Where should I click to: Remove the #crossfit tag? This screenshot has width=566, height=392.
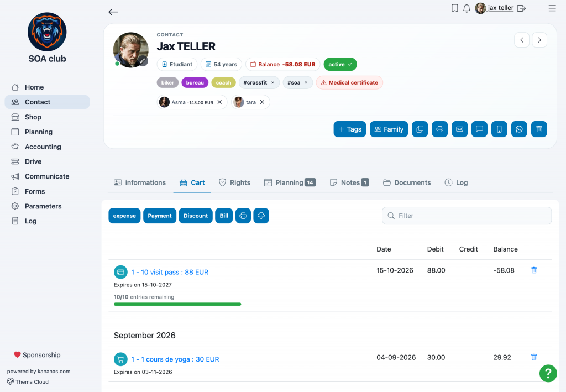tap(273, 83)
